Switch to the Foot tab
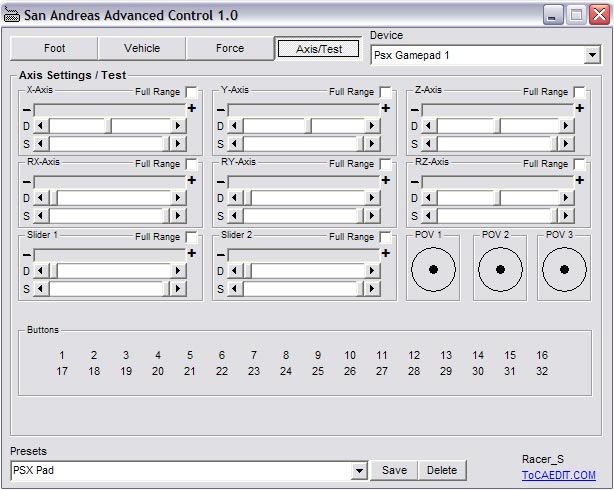Screen dimensions: 614x490 point(54,49)
